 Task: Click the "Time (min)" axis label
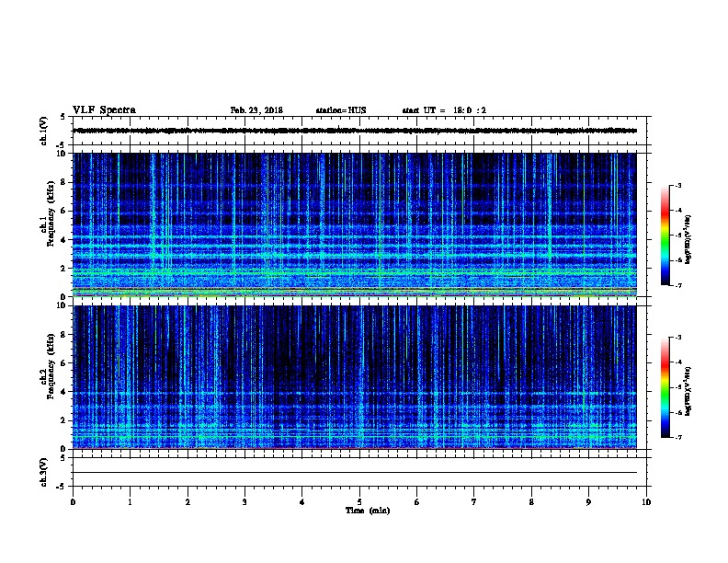point(368,511)
